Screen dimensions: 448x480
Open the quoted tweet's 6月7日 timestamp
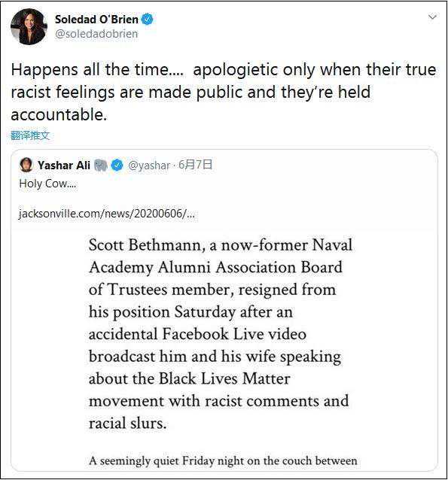tap(195, 165)
